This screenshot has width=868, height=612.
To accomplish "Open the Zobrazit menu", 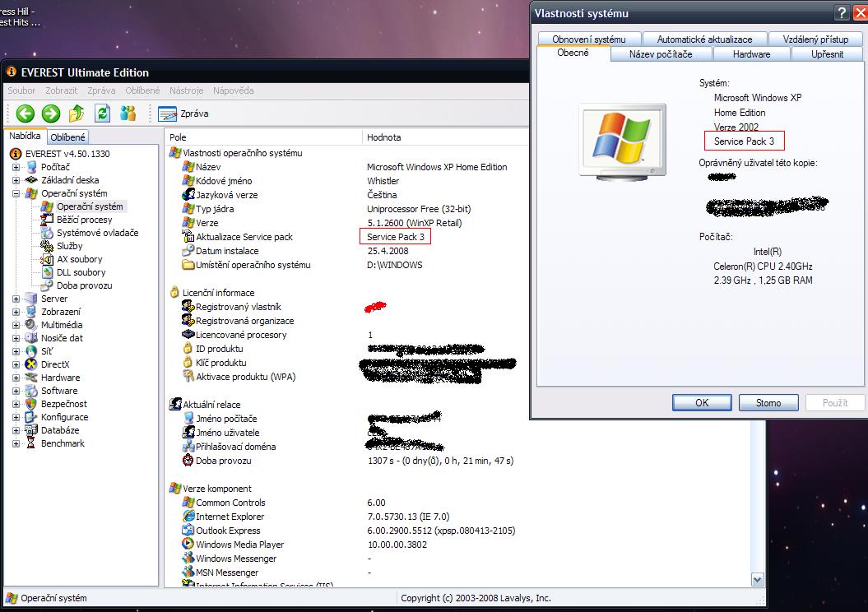I will pyautogui.click(x=62, y=90).
